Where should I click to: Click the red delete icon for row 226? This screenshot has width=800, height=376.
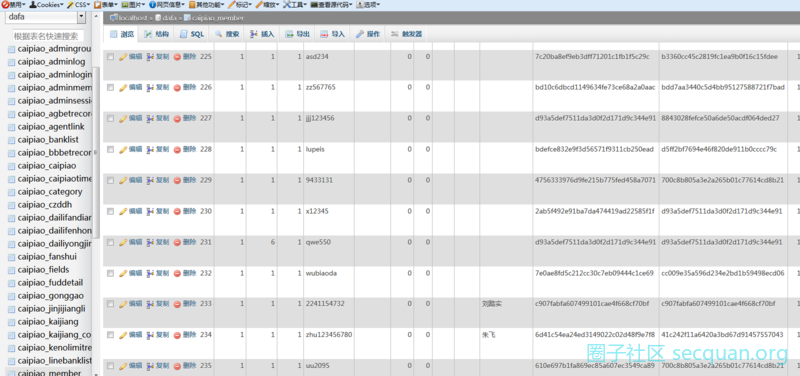[x=177, y=88]
